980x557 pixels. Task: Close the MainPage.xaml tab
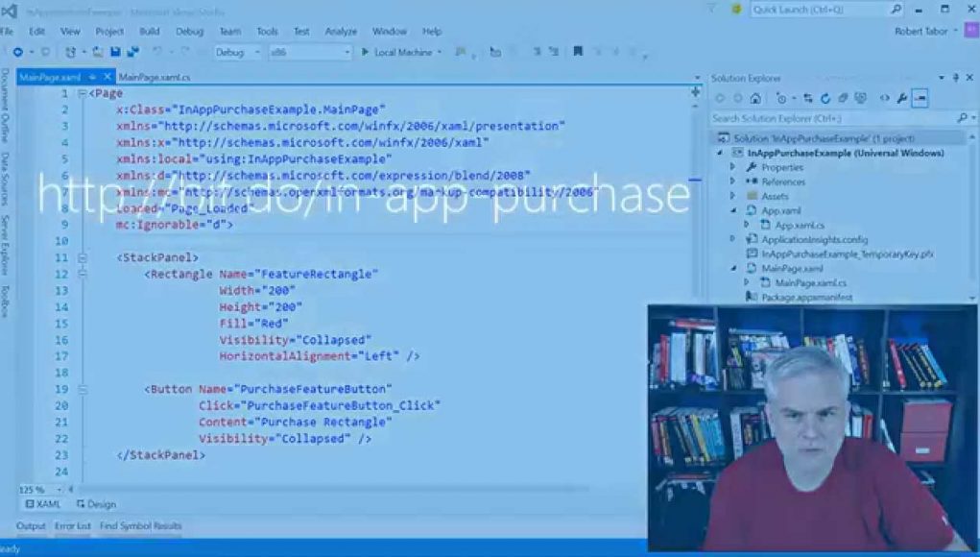pyautogui.click(x=107, y=77)
